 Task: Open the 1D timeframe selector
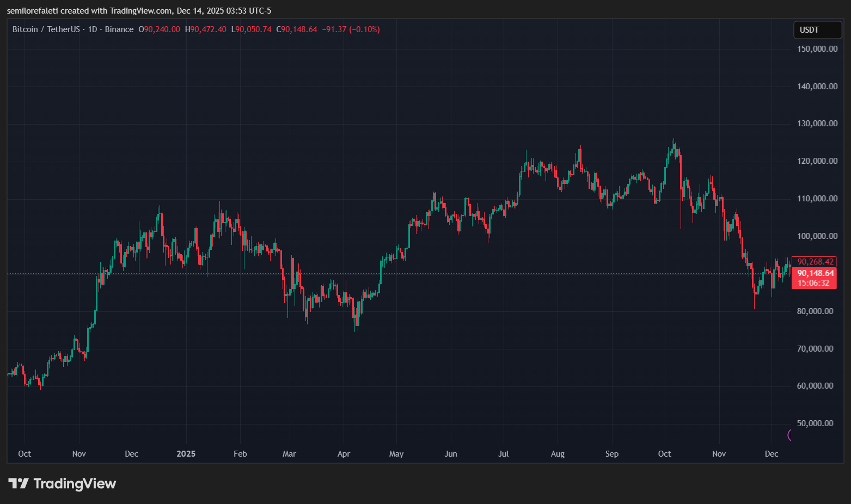tap(91, 29)
